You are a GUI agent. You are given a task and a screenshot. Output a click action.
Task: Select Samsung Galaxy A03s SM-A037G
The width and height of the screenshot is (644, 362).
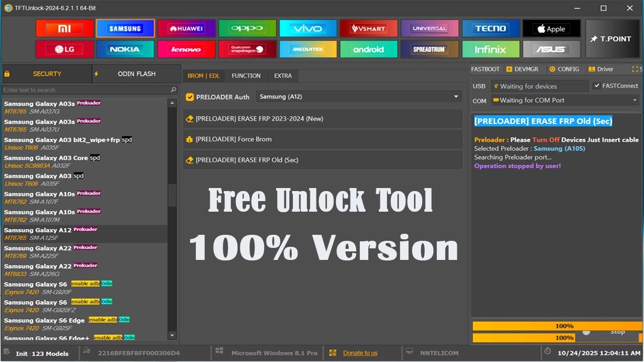pos(85,108)
